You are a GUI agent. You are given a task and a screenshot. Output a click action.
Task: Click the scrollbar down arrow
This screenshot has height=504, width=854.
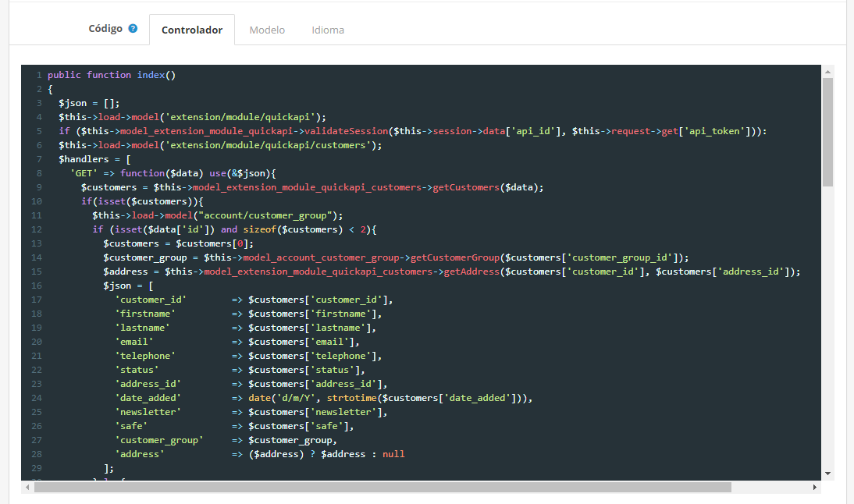pos(829,472)
